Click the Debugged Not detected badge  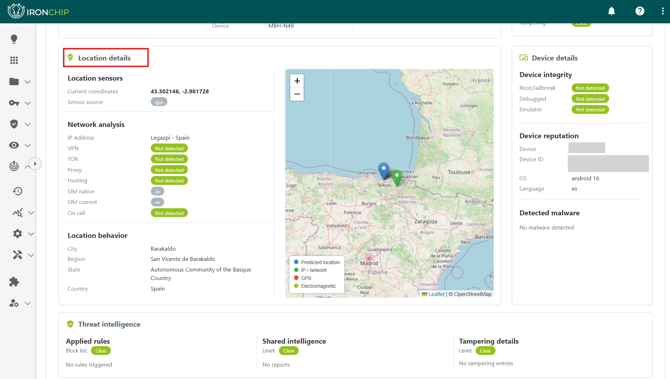coord(590,99)
